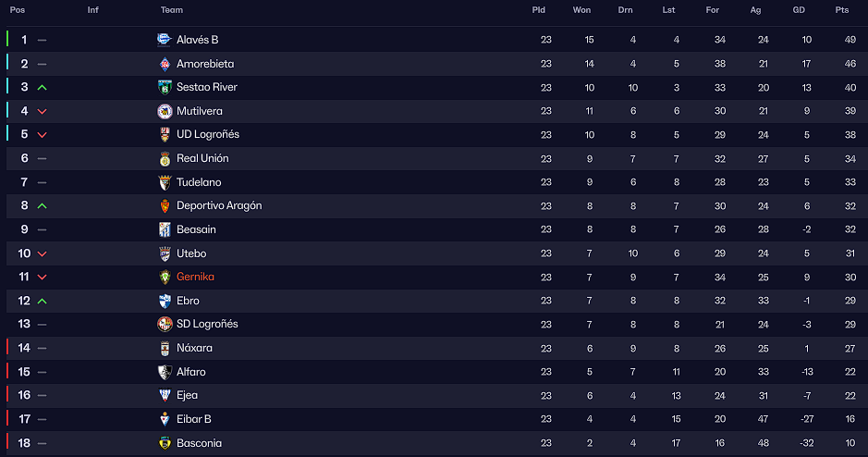Click the Gernika club crest
The image size is (868, 457).
165,277
